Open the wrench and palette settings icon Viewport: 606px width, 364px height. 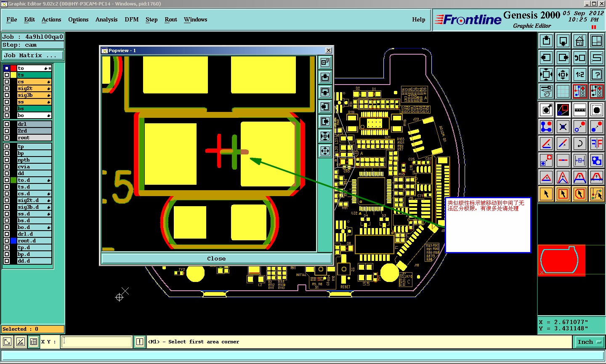[546, 91]
